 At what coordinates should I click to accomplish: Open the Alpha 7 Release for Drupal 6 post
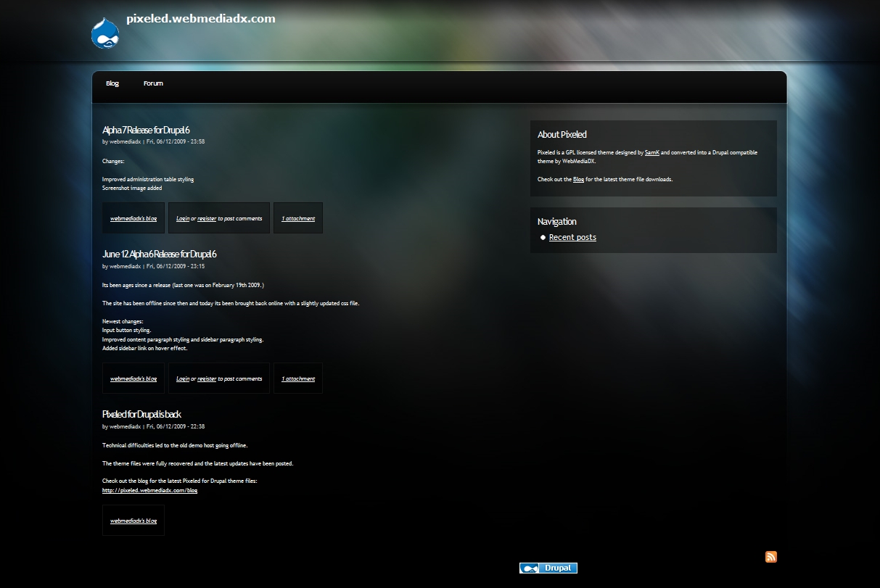point(146,131)
